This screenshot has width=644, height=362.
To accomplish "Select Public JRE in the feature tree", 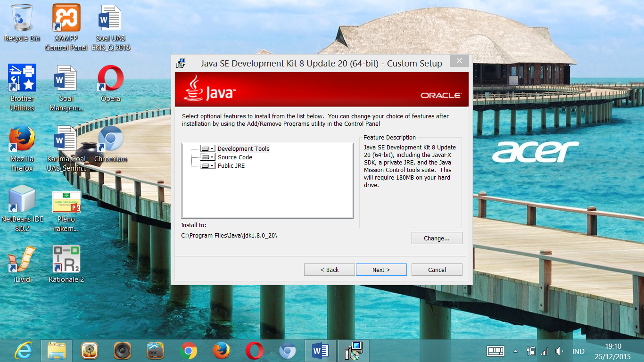I will (x=231, y=166).
